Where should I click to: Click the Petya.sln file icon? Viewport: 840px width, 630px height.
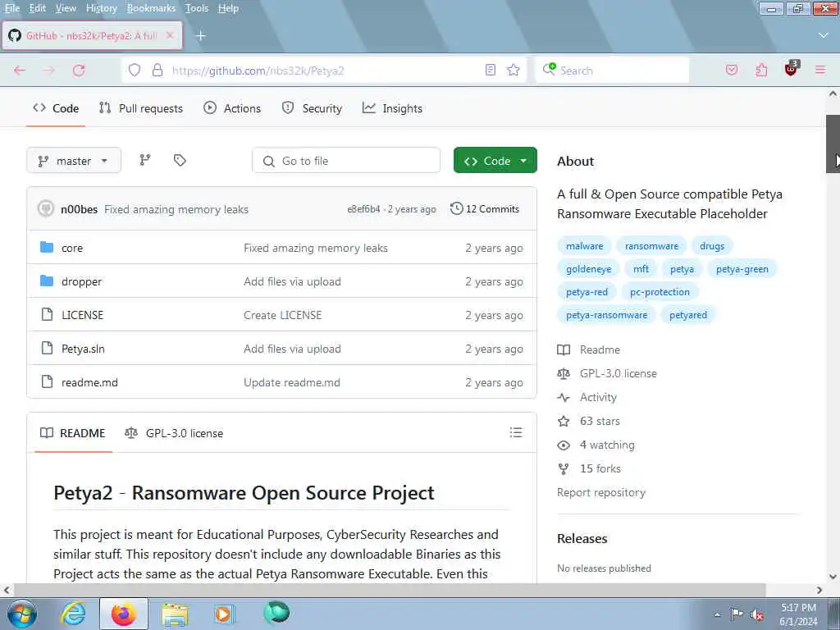pos(47,348)
